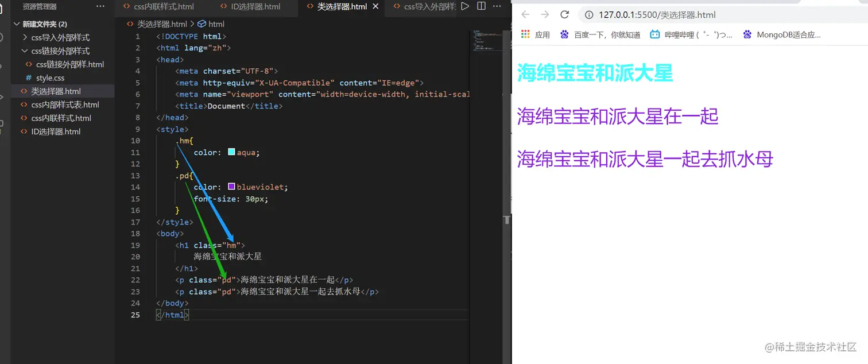Expand the css导入外部样式 folder
This screenshot has width=868, height=364.
pos(60,37)
